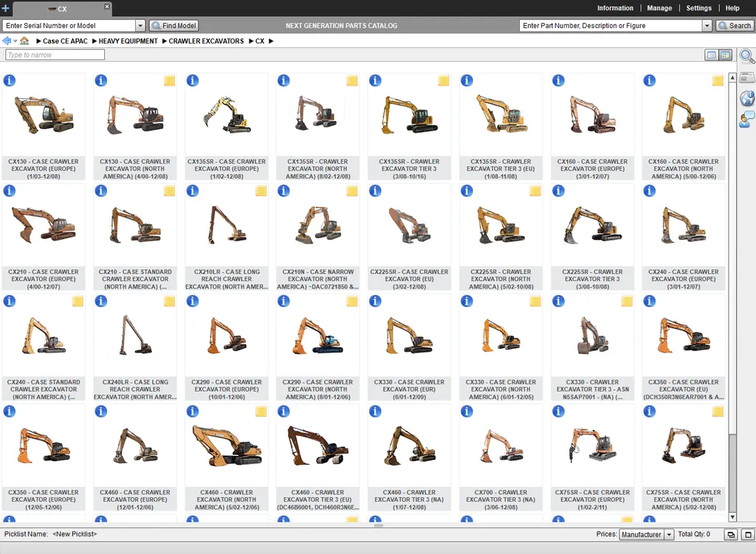Viewport: 756px width, 554px height.
Task: Expand the arrow before CRAWLER EXCAVATORS breadcrumb
Action: (x=165, y=41)
